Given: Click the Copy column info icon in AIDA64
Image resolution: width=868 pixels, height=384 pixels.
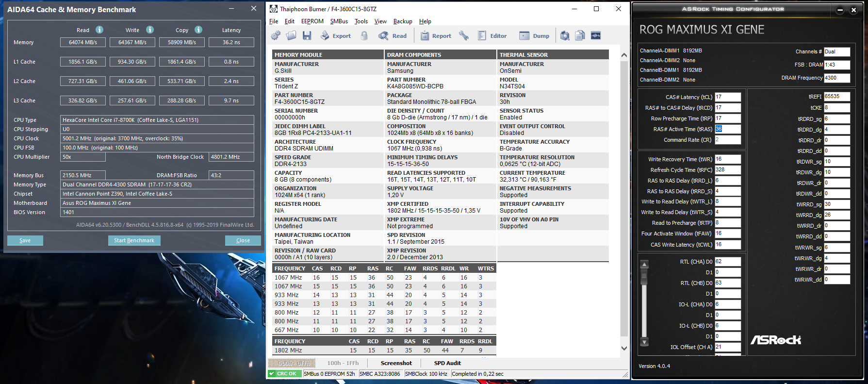Looking at the screenshot, I should click(198, 30).
